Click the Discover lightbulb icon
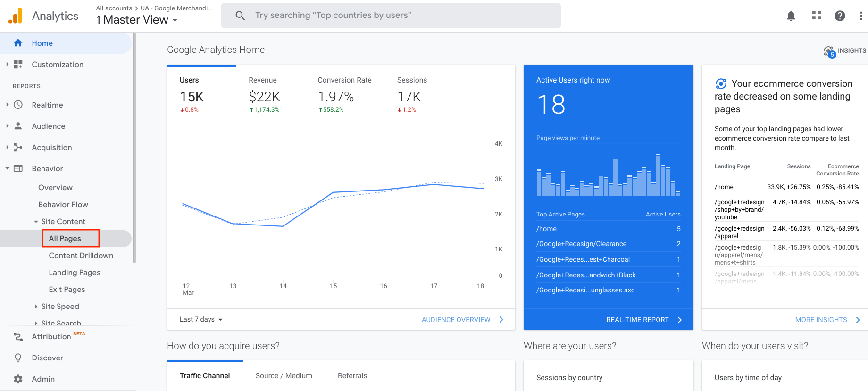Image resolution: width=868 pixels, height=391 pixels. click(x=18, y=358)
